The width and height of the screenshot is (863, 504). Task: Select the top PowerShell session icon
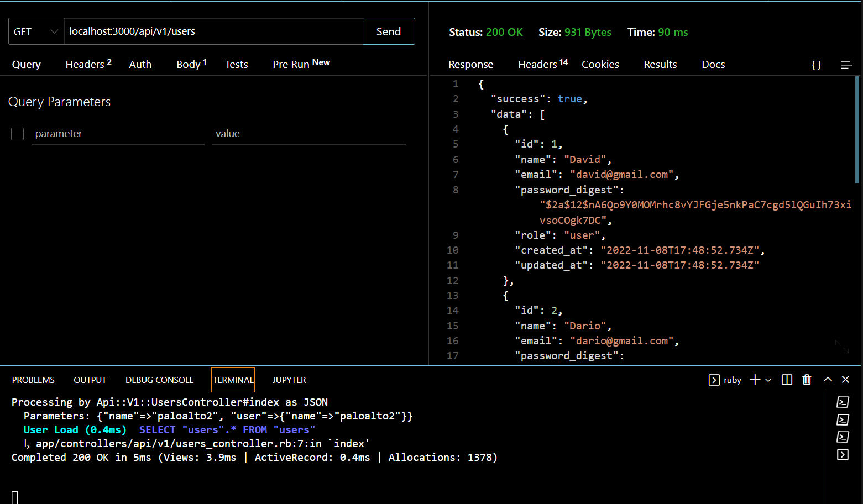843,402
